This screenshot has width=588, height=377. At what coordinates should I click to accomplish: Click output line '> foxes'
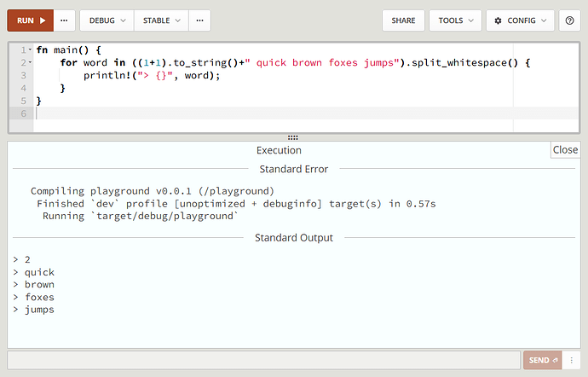[34, 297]
